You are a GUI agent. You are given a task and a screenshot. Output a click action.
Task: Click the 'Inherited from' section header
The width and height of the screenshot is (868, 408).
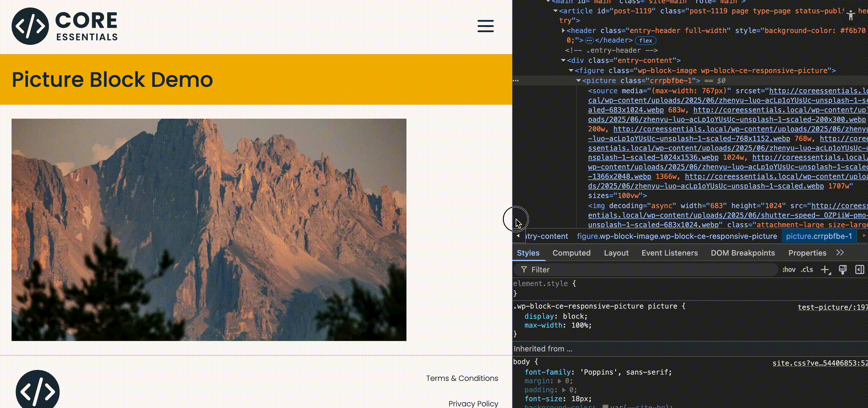pos(543,349)
